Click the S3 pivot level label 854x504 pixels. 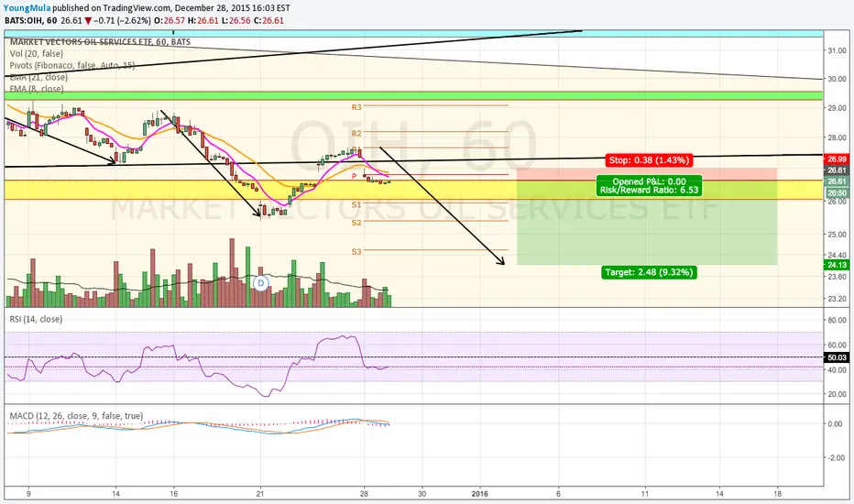coord(356,252)
